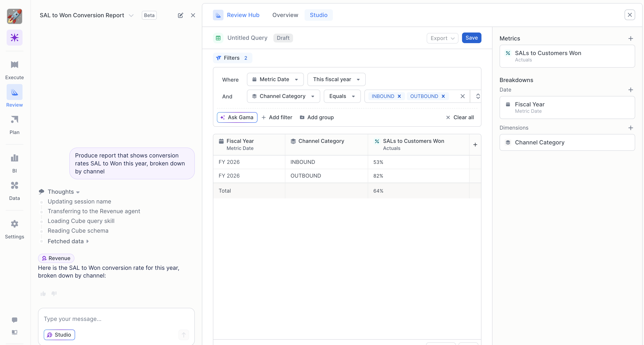Screen dimensions: 644x345
Task: Add a Dimension with plus icon
Action: (631, 128)
